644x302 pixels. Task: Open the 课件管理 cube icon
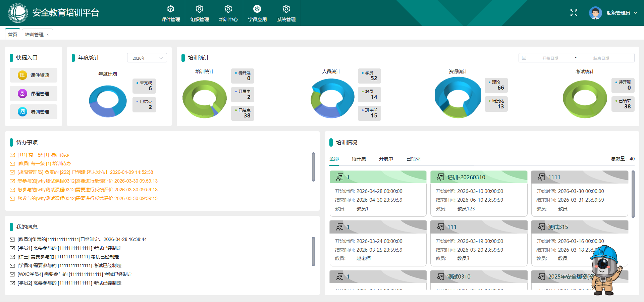[171, 9]
